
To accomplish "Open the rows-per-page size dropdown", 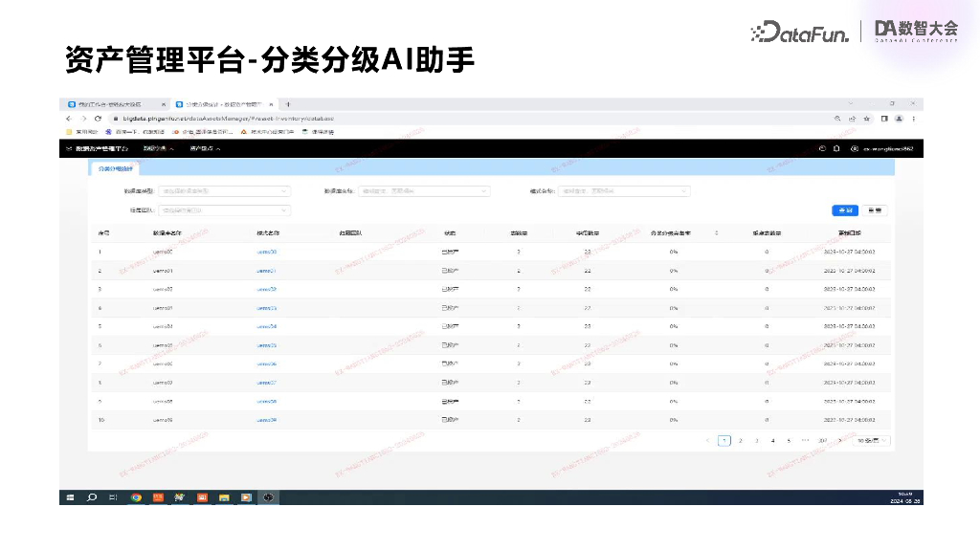I will coord(871,440).
